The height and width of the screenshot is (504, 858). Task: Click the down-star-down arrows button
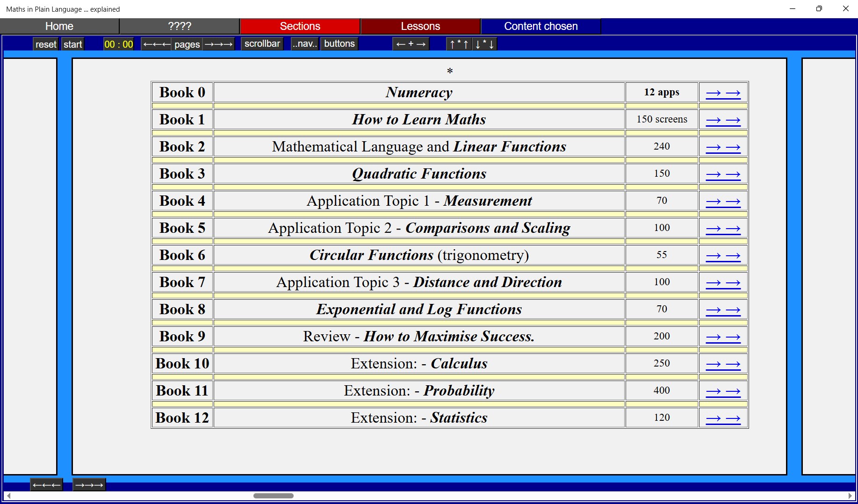pyautogui.click(x=484, y=44)
